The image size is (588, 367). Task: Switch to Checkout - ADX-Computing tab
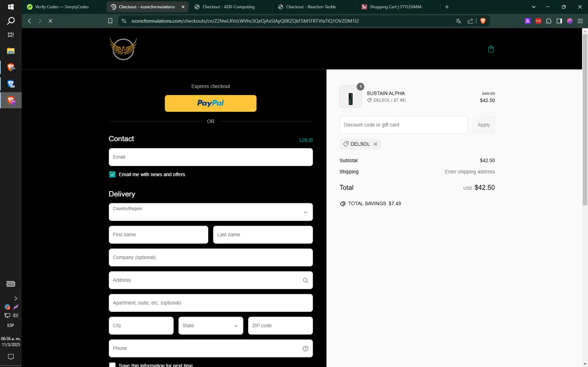coord(229,7)
